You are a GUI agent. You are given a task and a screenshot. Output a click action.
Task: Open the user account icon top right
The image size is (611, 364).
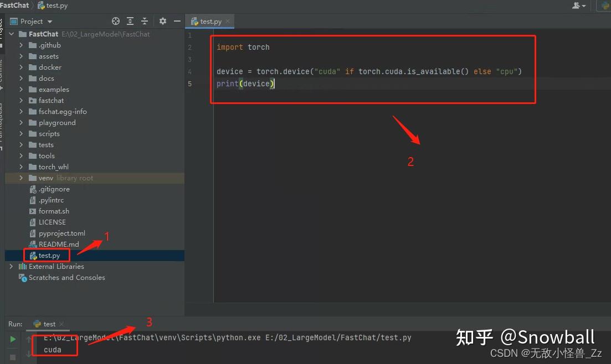tap(577, 6)
